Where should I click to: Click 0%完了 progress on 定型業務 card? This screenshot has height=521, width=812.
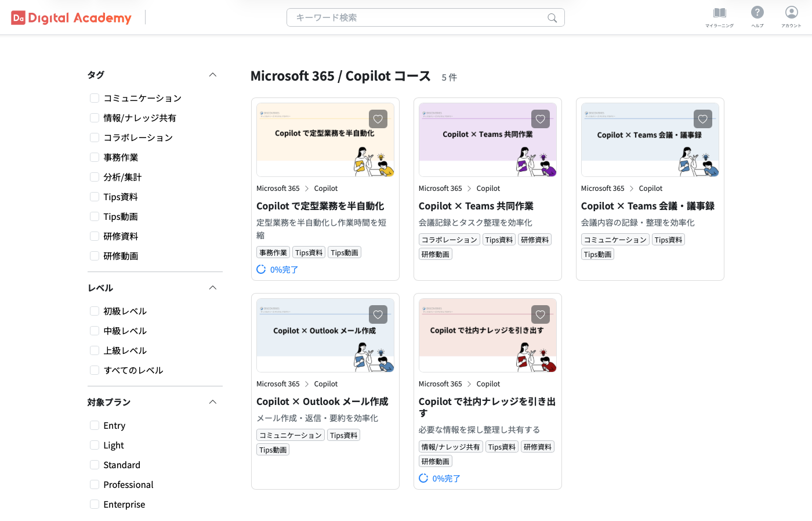click(284, 270)
